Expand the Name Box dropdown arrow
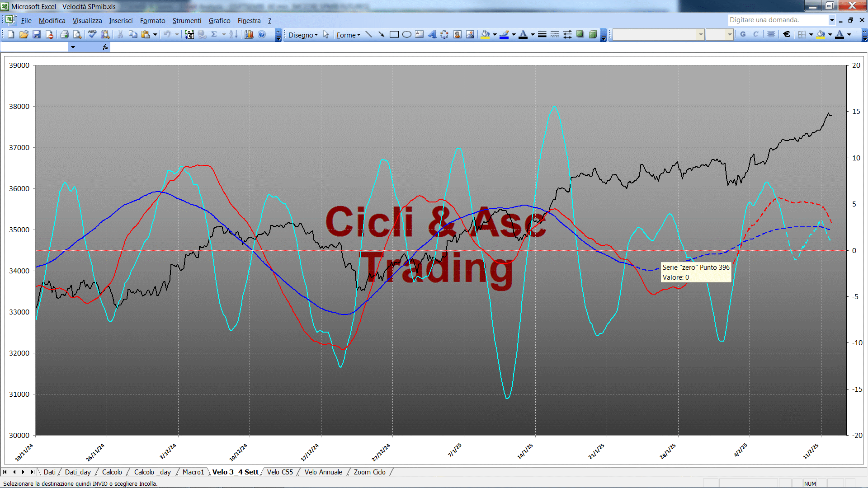Screen dimensions: 868x488 click(73, 47)
